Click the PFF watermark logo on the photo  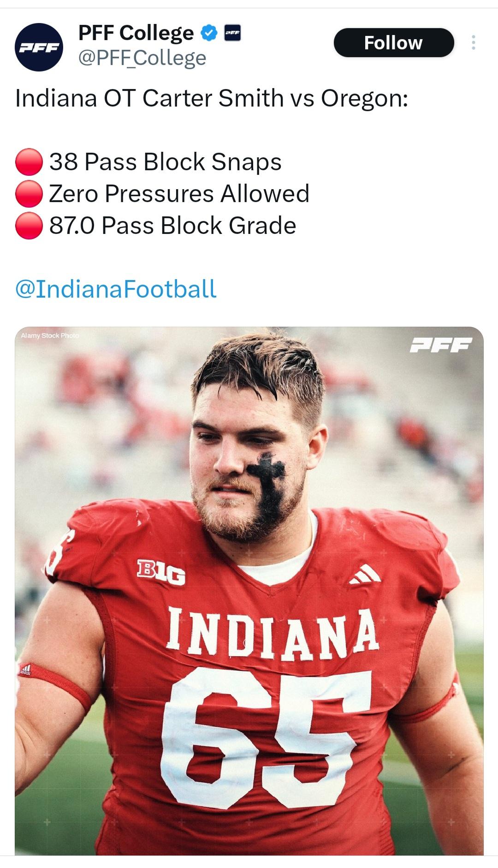click(x=441, y=344)
